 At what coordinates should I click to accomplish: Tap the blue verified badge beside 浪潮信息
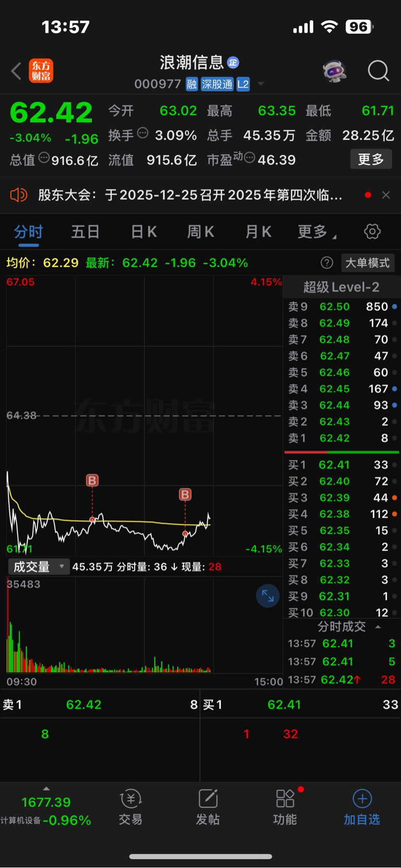point(233,63)
